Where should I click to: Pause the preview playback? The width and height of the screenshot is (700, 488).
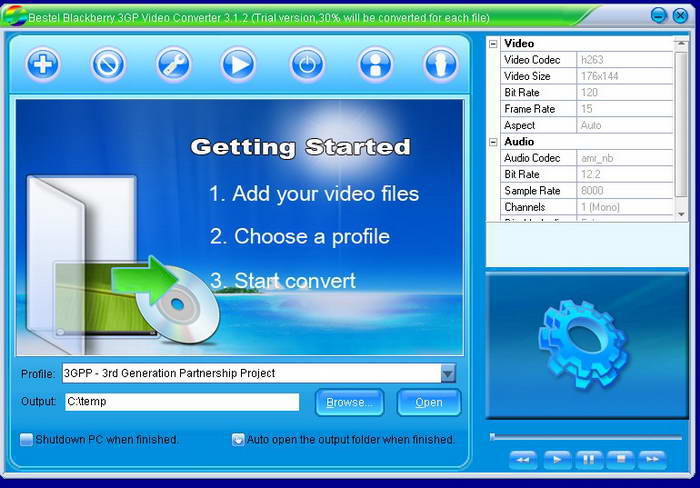589,459
